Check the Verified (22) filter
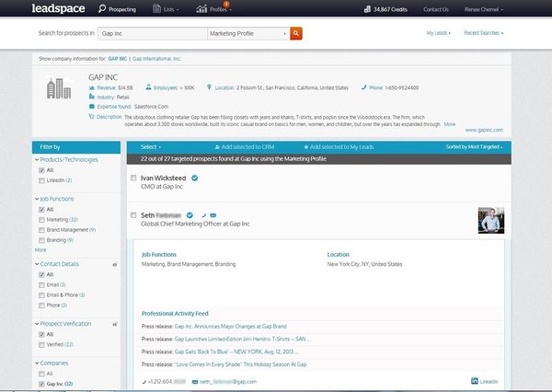552x392 pixels. [x=41, y=345]
